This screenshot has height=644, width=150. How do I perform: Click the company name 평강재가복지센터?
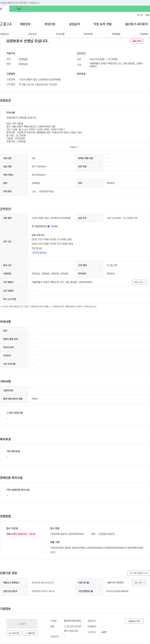[x=73, y=621]
